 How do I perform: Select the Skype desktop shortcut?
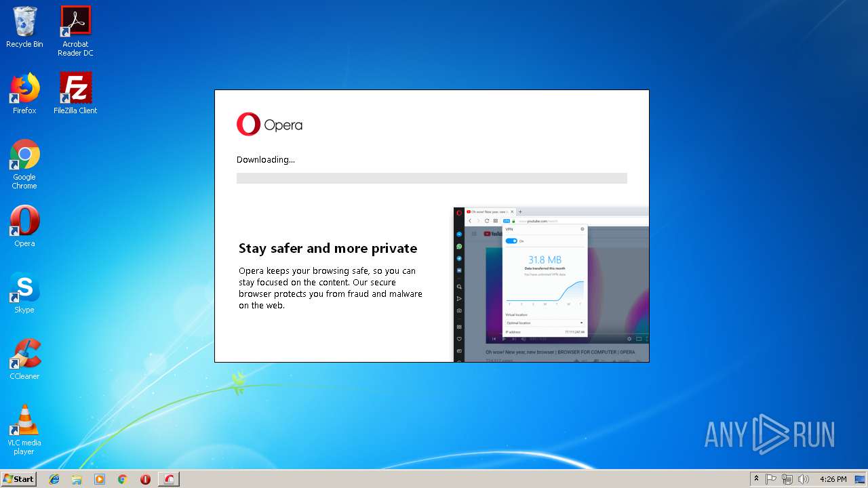coord(24,293)
